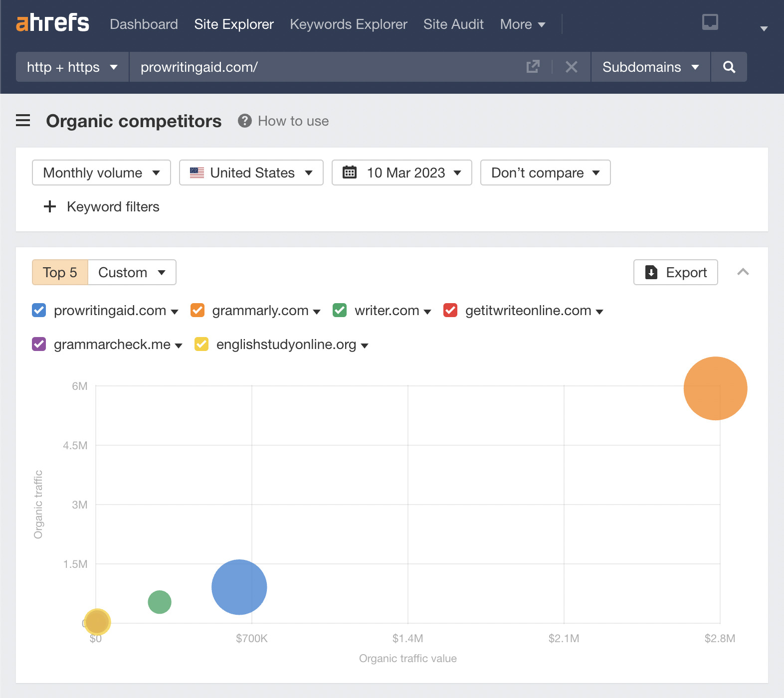The width and height of the screenshot is (784, 698).
Task: Expand the grammarcheck.me options arrow
Action: tap(179, 346)
